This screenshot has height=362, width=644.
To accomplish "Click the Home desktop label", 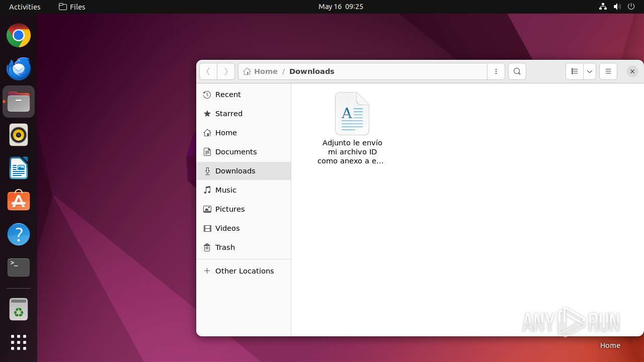I will [610, 345].
